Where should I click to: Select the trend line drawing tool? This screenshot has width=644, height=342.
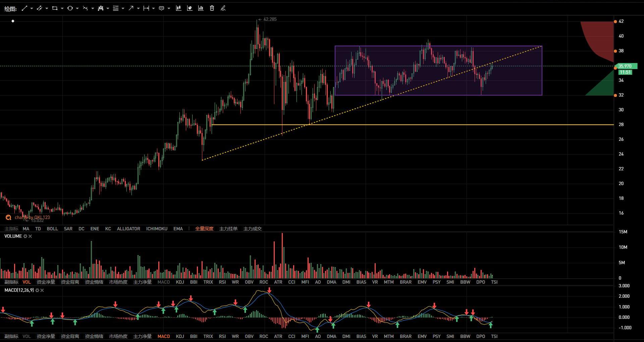(x=24, y=8)
